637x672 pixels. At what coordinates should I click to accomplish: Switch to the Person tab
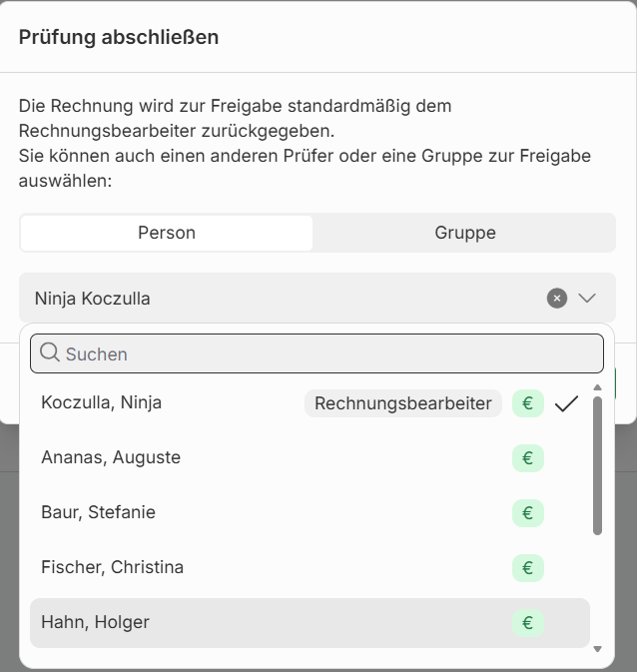167,233
